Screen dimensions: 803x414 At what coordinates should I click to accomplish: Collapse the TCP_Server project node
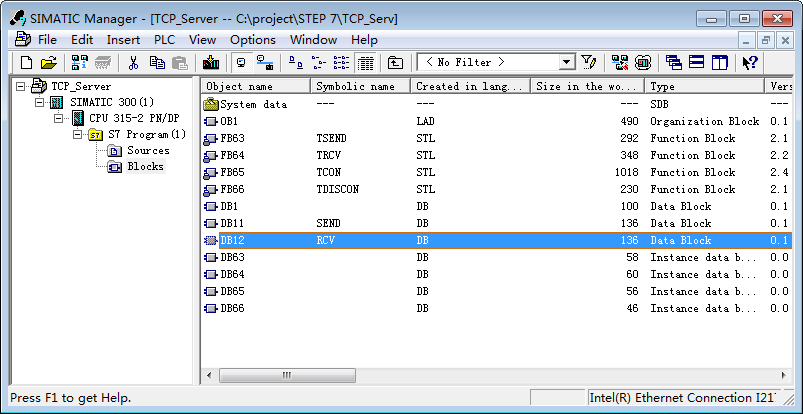point(20,86)
